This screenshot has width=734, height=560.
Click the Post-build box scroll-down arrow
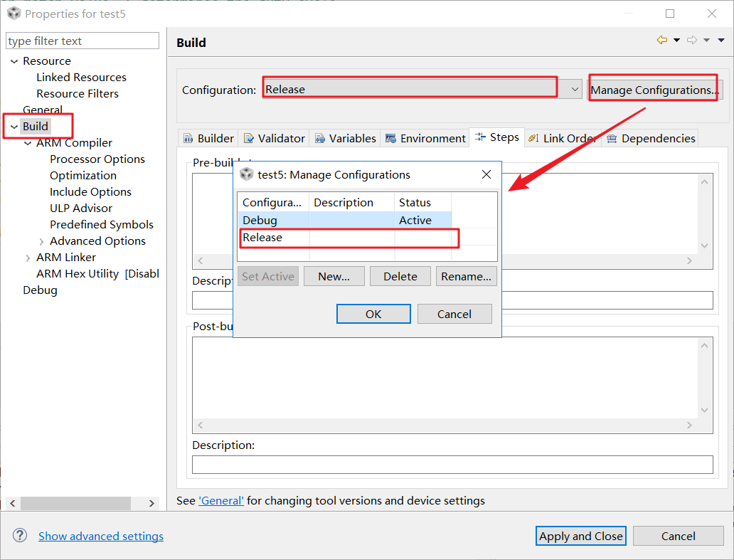pos(705,410)
